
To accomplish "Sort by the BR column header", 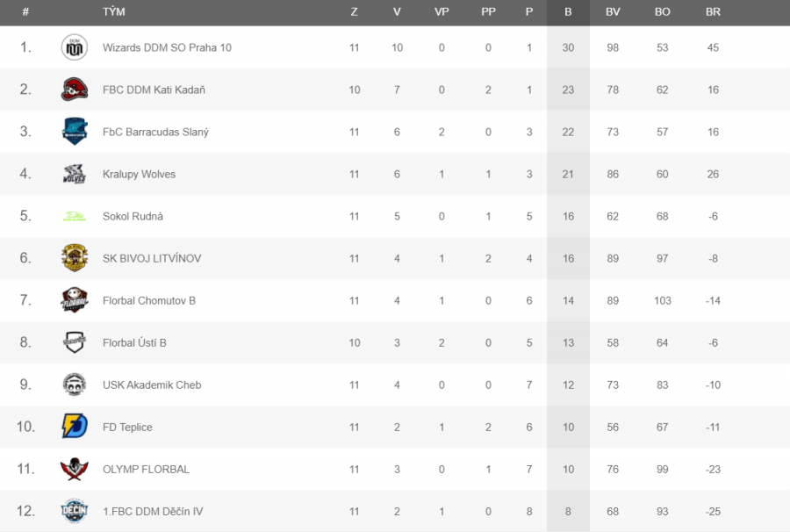I will tap(713, 11).
